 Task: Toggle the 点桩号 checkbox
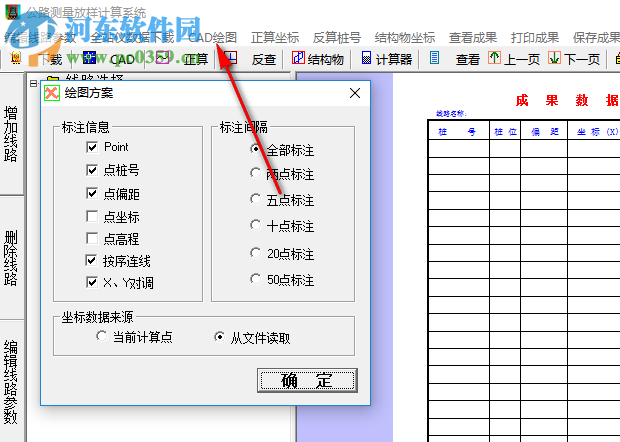(92, 170)
